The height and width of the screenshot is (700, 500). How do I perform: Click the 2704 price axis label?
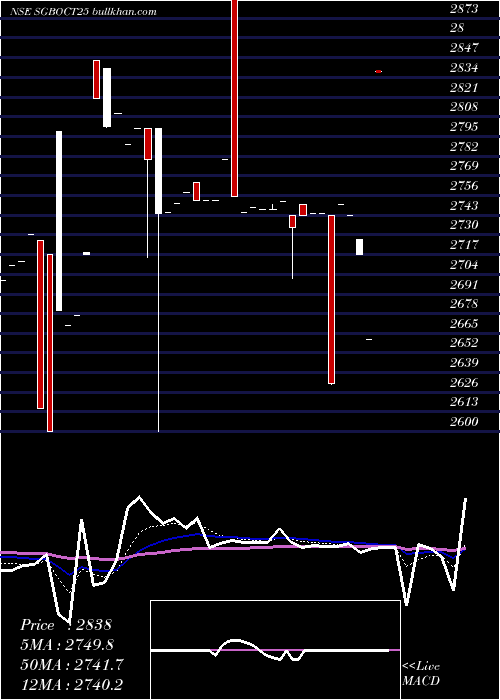click(x=464, y=265)
